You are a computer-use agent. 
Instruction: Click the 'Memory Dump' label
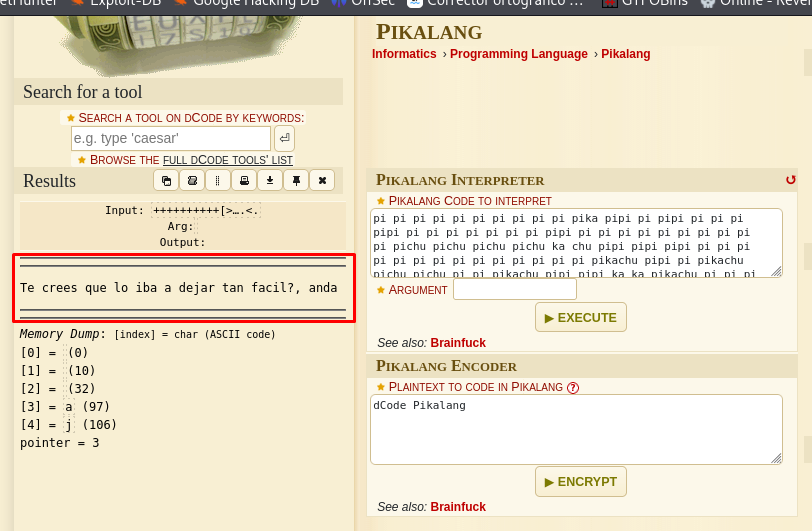(x=59, y=334)
